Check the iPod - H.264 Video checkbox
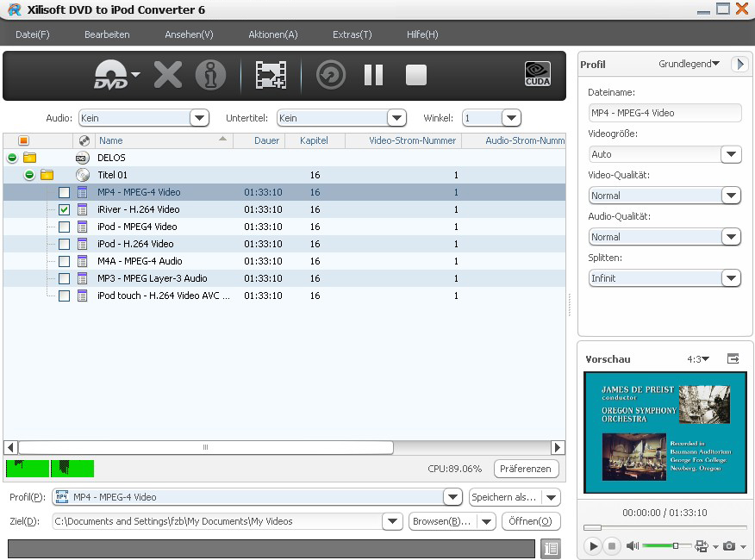Viewport: 755px width, 560px height. tap(64, 244)
